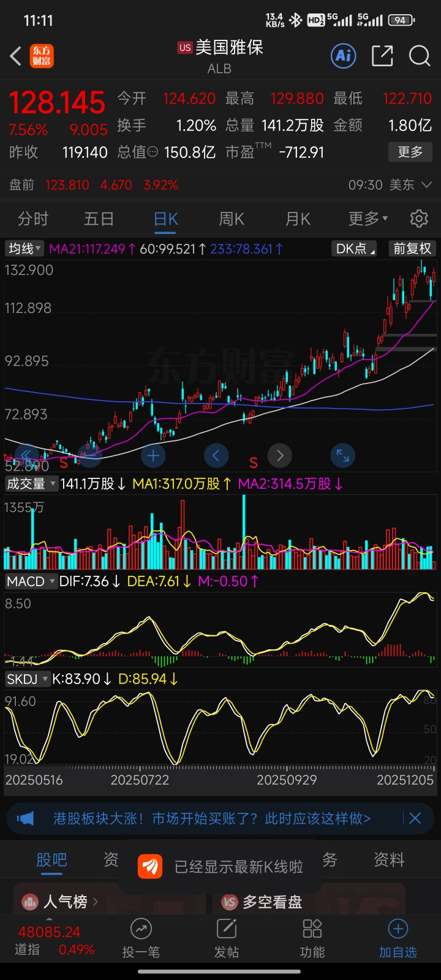Open the 东方财富 orange logo icon
441x980 pixels.
pos(42,56)
